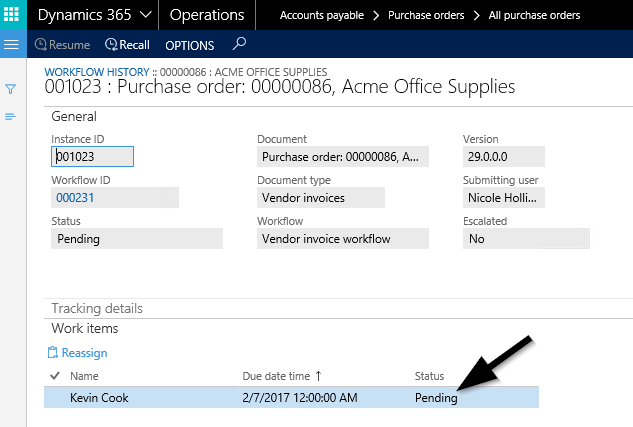Select the Kevin Cook work item row
This screenshot has height=427, width=633.
pos(99,397)
